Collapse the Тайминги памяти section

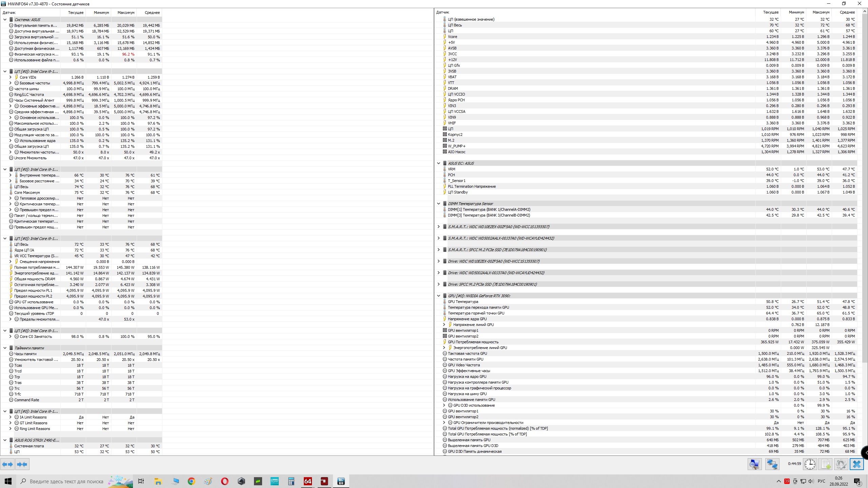5,348
